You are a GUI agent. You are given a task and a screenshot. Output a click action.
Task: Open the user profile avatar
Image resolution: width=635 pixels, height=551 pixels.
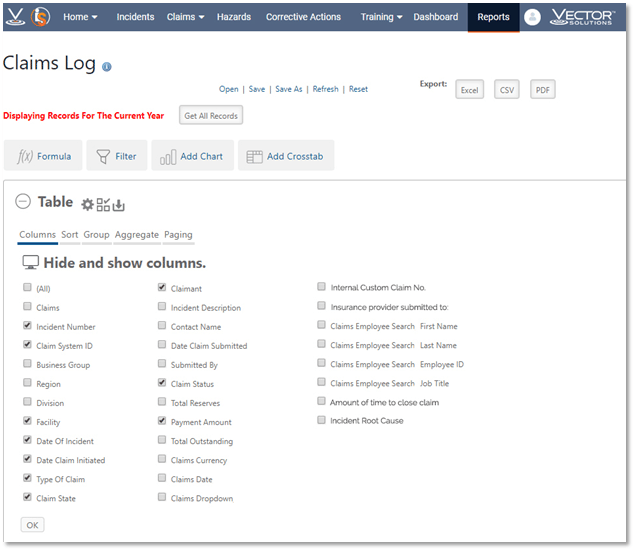[x=532, y=17]
